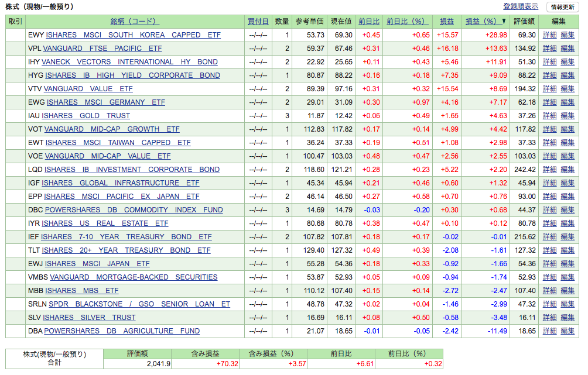Open ISHARES MSCI JAPAN ETF link
The height and width of the screenshot is (375, 588).
click(97, 264)
